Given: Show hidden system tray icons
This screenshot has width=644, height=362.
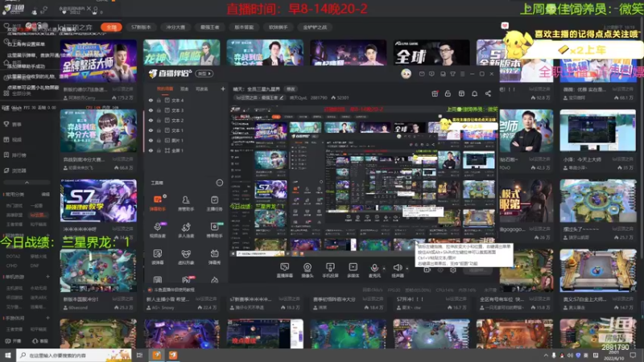Looking at the screenshot, I should 546,356.
